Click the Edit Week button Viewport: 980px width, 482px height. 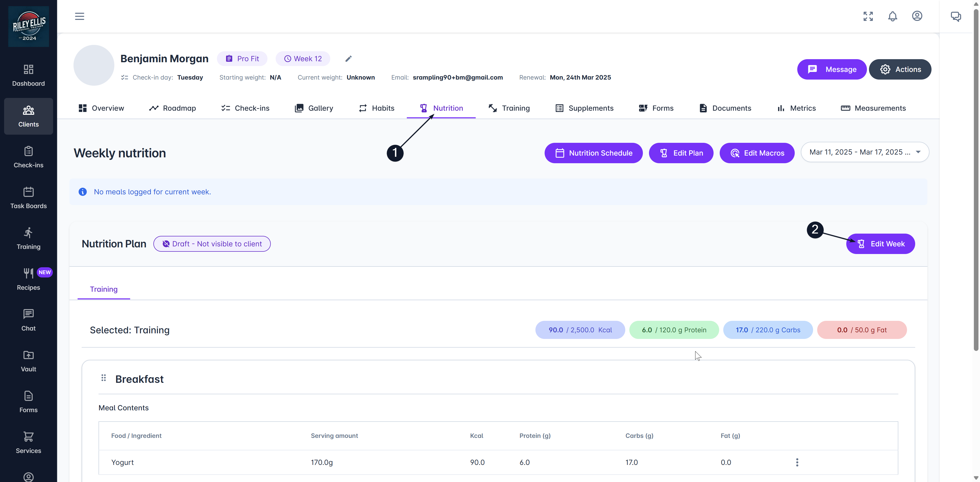pos(880,244)
